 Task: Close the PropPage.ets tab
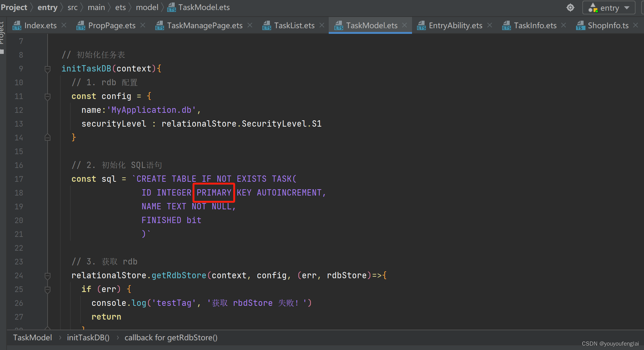(x=143, y=25)
